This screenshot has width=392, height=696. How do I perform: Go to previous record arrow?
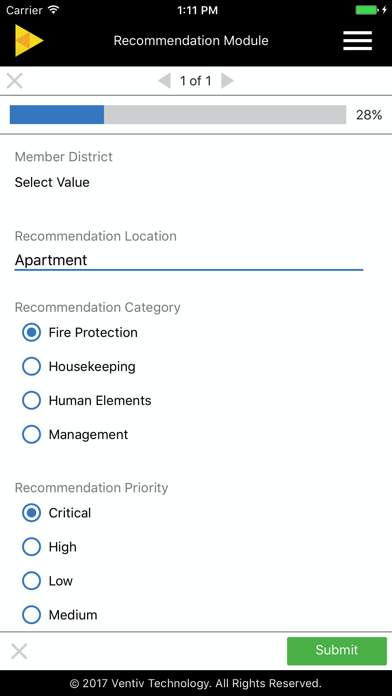(164, 81)
